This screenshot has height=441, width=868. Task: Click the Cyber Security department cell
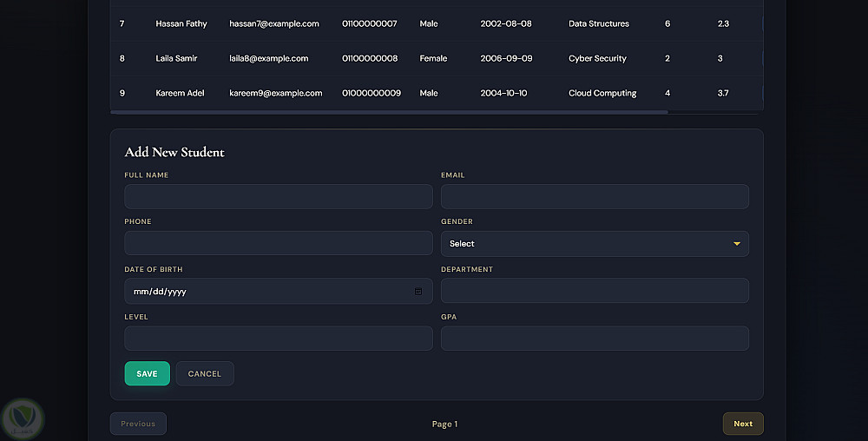point(597,58)
